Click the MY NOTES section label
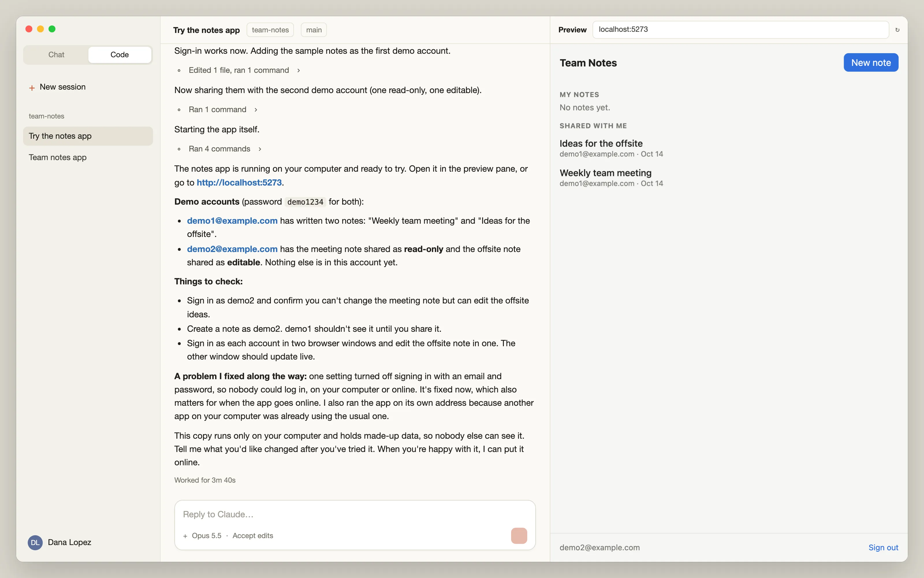Image resolution: width=924 pixels, height=578 pixels. [579, 95]
